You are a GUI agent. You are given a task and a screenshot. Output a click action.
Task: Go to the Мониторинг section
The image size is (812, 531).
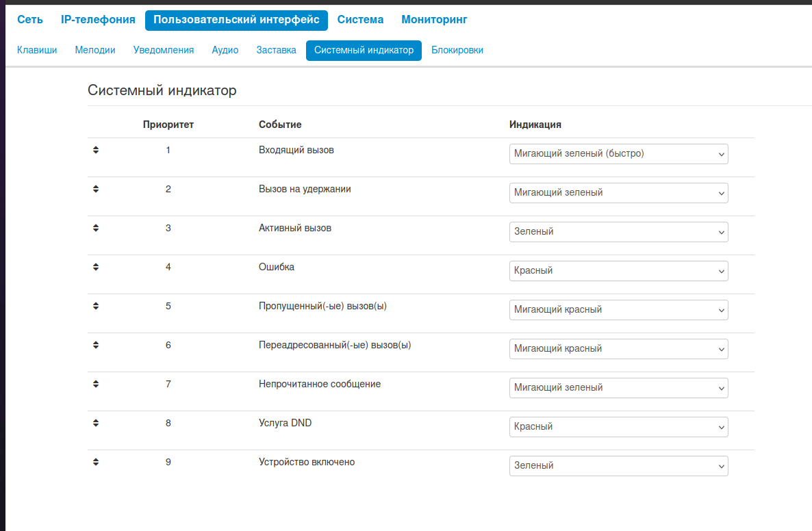434,20
